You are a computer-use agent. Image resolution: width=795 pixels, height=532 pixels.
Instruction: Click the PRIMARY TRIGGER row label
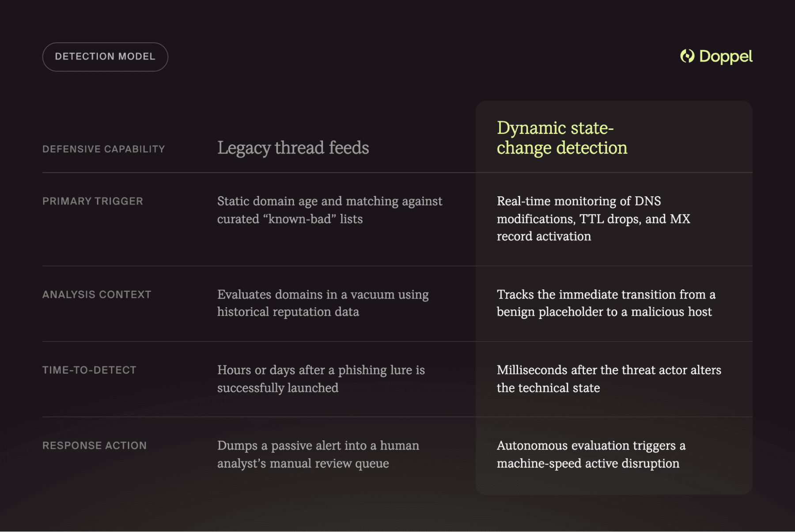coord(93,201)
